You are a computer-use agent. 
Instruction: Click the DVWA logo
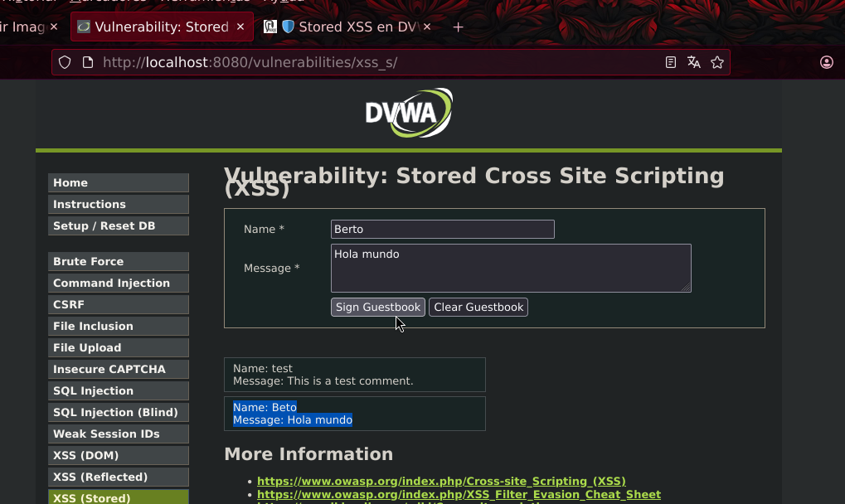[x=409, y=113]
